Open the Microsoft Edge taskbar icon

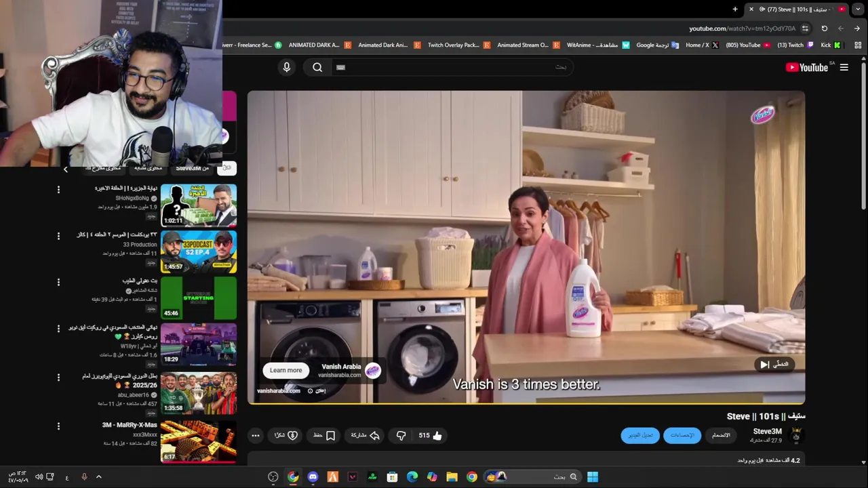click(x=412, y=476)
